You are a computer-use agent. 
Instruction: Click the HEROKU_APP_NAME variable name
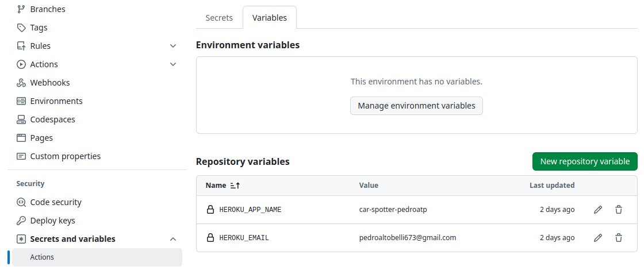250,210
